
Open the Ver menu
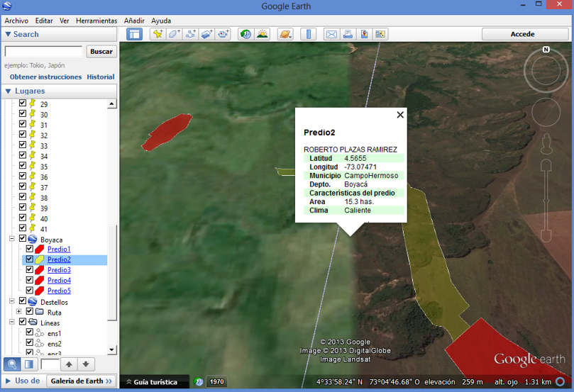pos(65,21)
